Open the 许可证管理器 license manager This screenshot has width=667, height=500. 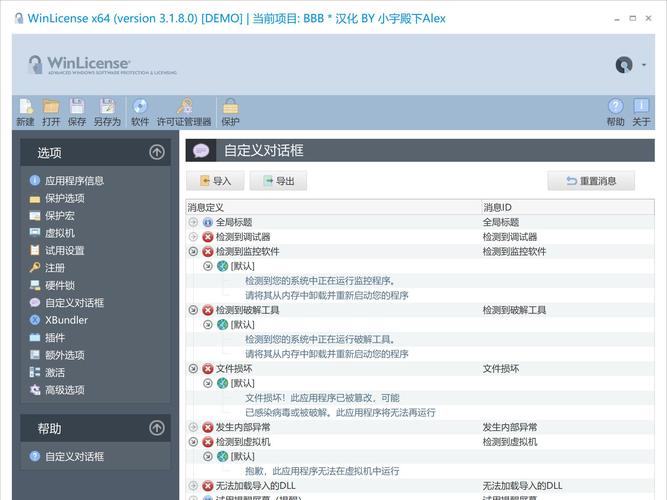[x=184, y=108]
